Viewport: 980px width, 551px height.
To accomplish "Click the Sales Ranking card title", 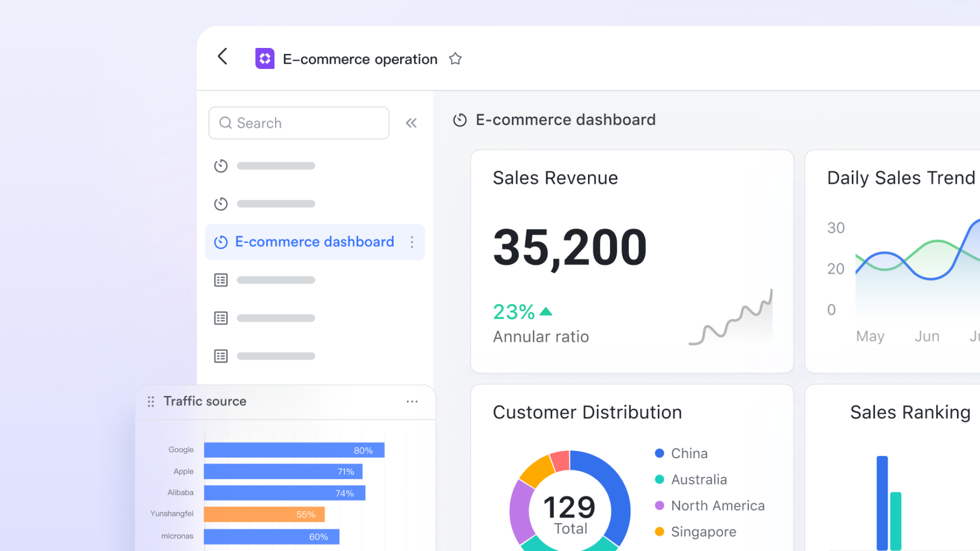I will click(910, 412).
